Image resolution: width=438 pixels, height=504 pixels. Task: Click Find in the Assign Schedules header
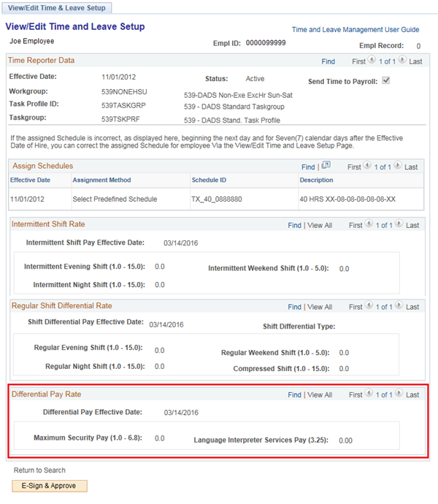coord(308,167)
